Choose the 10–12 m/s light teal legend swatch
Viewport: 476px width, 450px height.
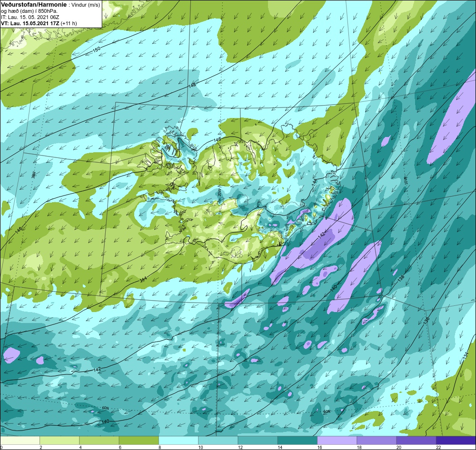(218, 440)
